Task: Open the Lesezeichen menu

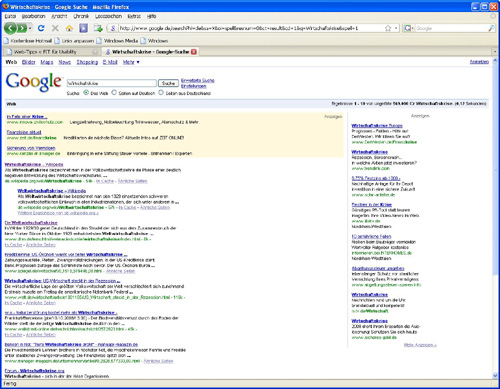Action: click(x=108, y=16)
